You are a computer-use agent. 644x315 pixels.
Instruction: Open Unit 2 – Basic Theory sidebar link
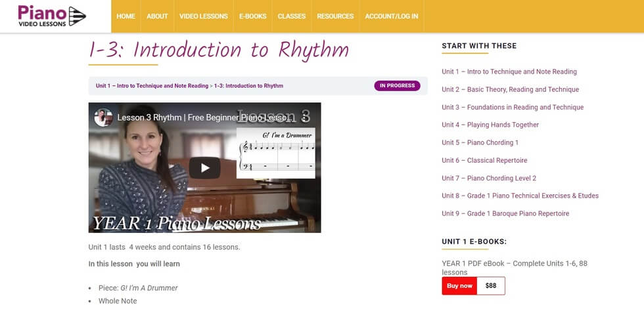click(x=511, y=89)
